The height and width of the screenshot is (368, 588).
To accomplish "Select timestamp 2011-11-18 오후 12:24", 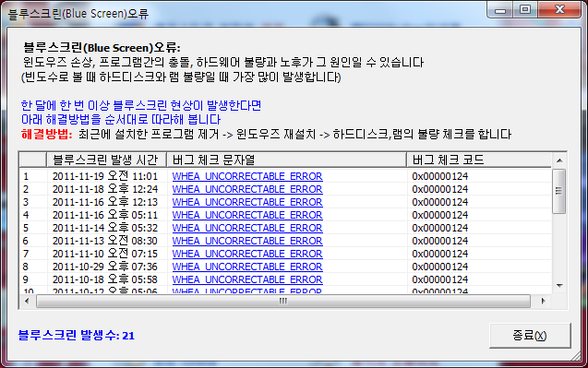I will pos(105,189).
